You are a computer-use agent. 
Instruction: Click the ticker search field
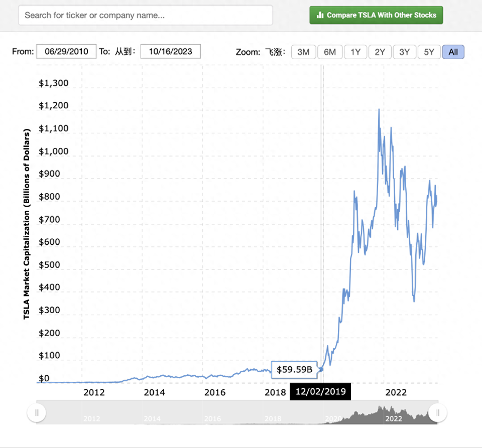tap(146, 15)
